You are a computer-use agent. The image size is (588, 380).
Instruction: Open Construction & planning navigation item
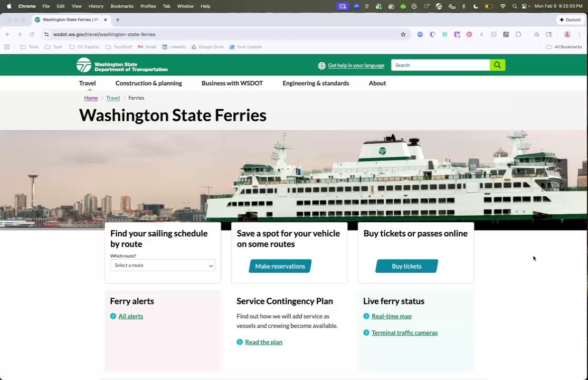148,83
